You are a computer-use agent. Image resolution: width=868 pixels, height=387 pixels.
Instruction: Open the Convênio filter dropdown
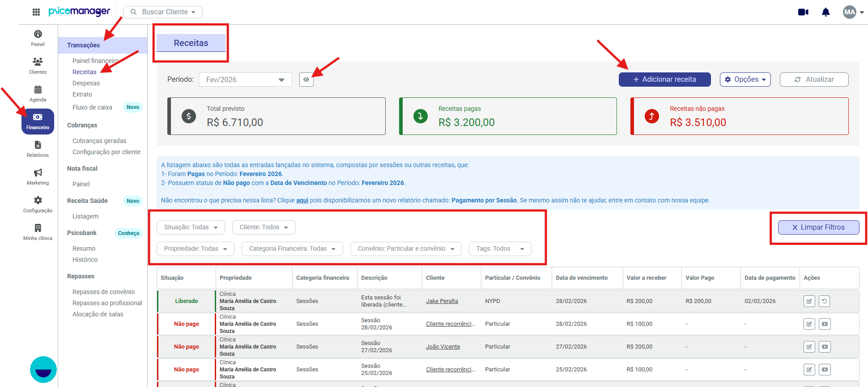click(x=406, y=249)
